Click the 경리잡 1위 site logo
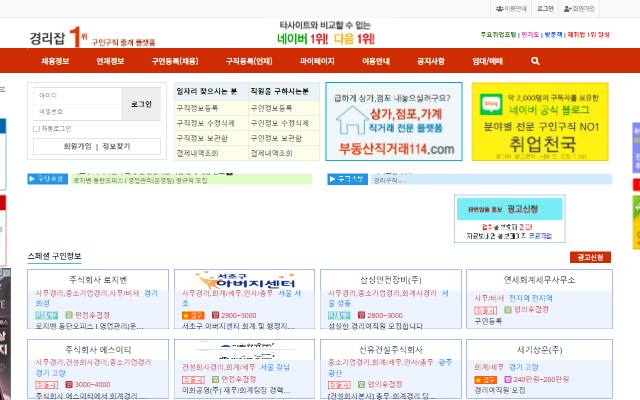The width and height of the screenshot is (640, 400). (92, 37)
